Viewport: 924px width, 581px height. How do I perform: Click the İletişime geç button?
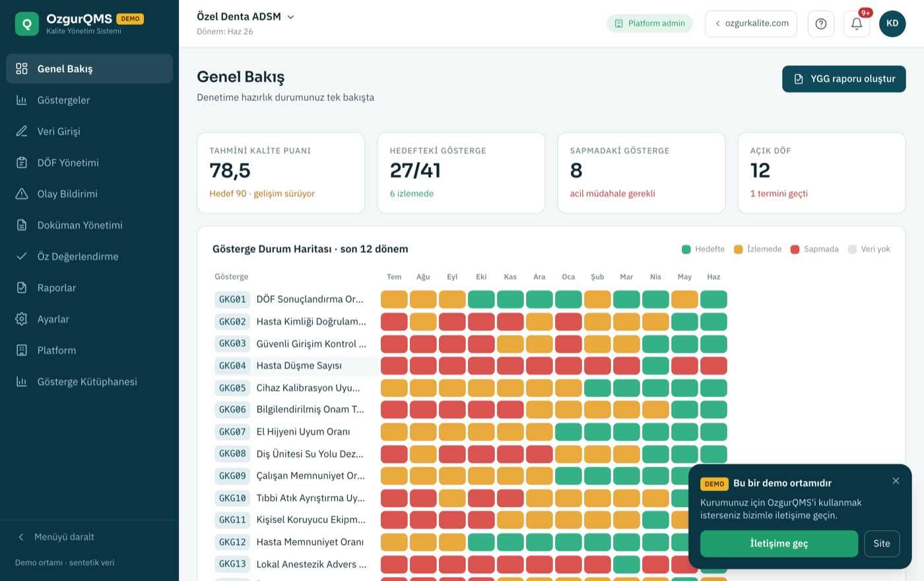pos(779,543)
